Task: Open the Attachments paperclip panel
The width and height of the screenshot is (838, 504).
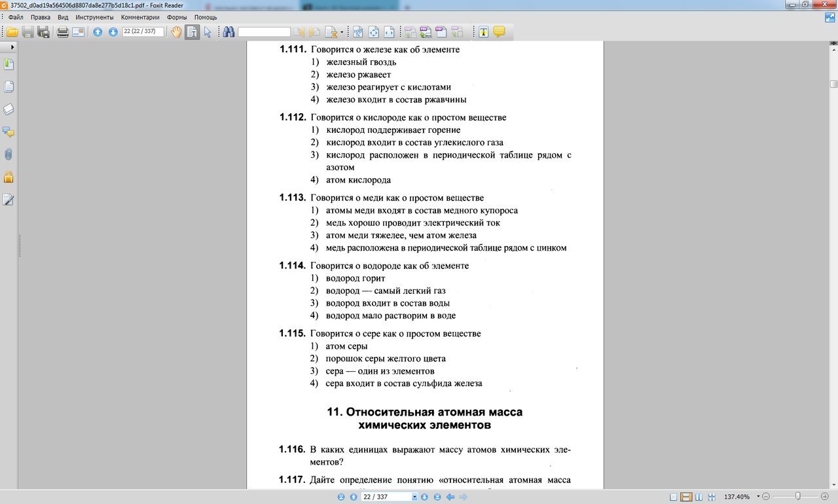Action: coord(9,154)
